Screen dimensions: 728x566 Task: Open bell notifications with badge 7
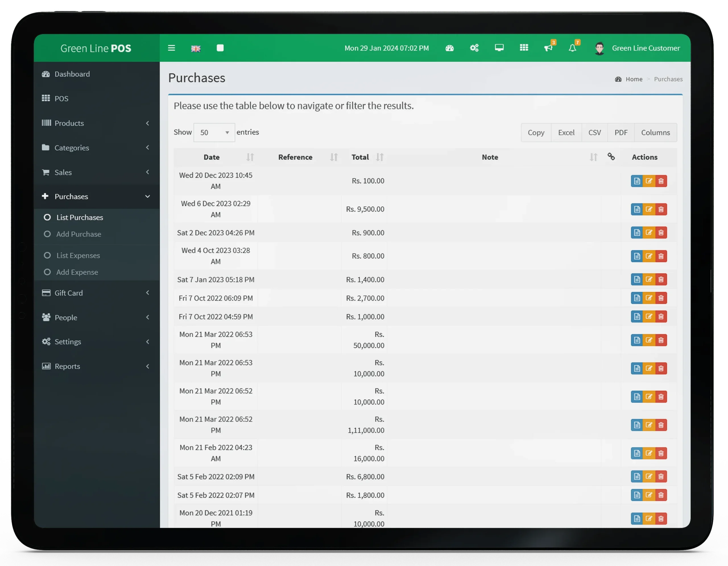572,48
